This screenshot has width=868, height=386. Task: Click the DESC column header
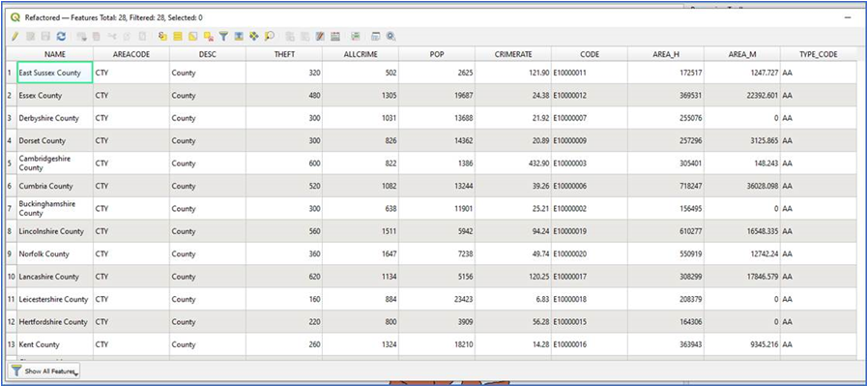[208, 54]
